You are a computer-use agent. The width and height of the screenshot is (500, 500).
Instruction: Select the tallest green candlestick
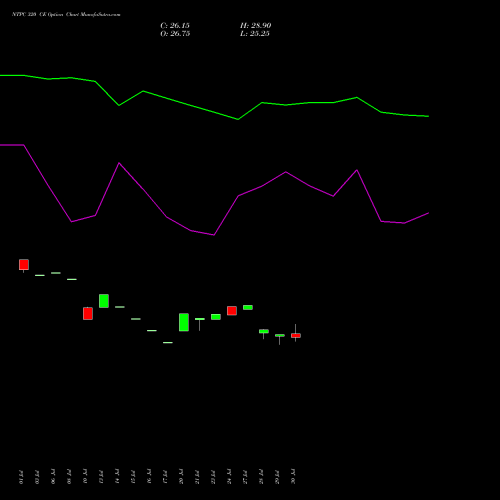tap(184, 322)
